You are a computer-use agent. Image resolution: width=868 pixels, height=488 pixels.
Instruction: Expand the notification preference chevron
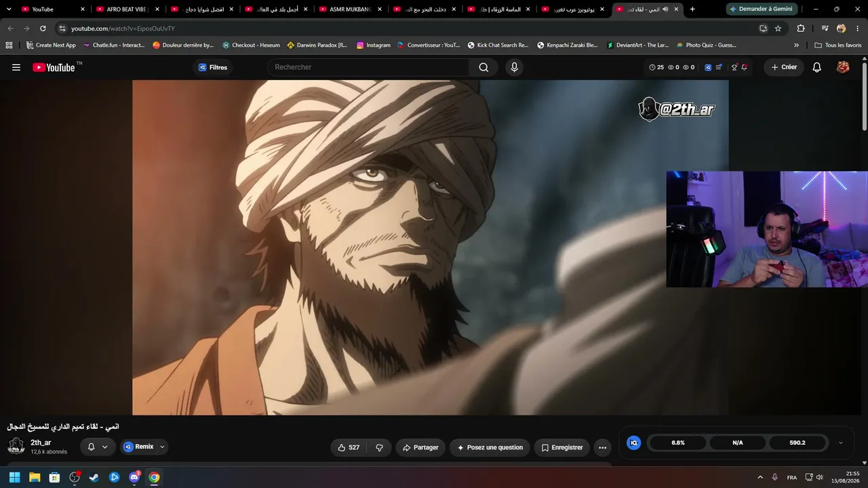tap(104, 447)
